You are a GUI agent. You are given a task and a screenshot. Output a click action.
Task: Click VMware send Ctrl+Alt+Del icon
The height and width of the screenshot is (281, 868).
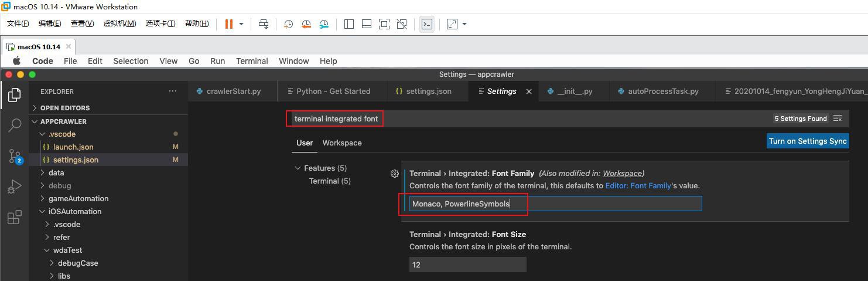(264, 24)
